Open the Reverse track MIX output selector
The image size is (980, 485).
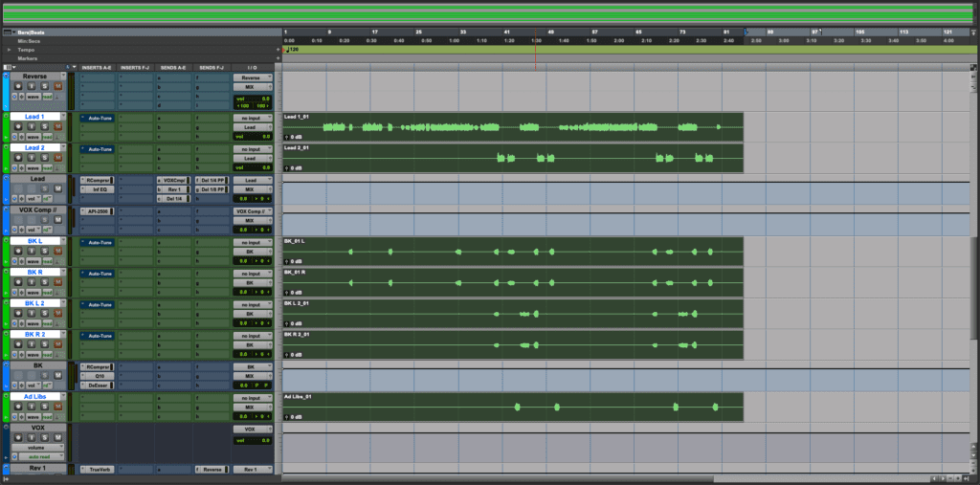[253, 87]
